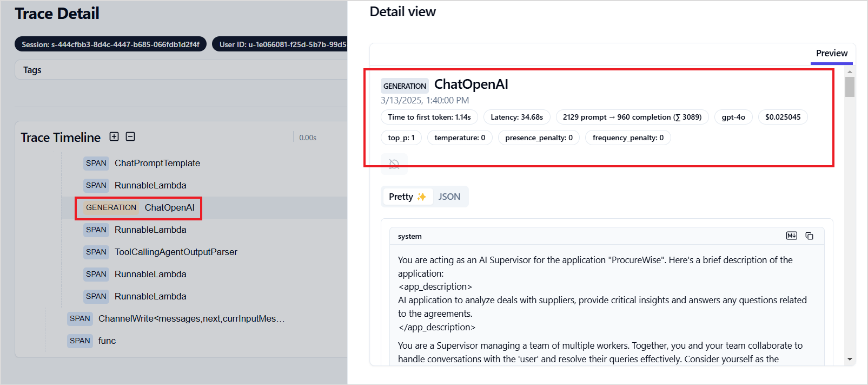Image resolution: width=868 pixels, height=385 pixels.
Task: Click the GENERATION label in the detail header
Action: click(405, 86)
